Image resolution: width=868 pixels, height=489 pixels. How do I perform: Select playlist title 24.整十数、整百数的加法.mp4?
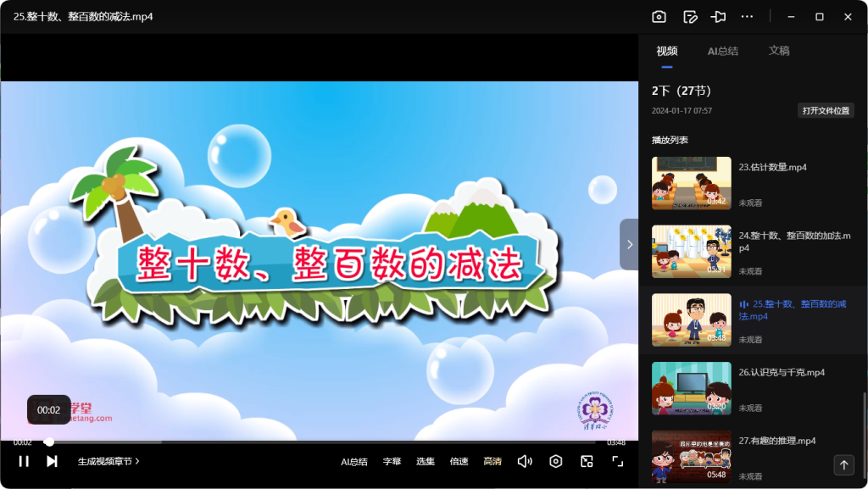coord(794,242)
